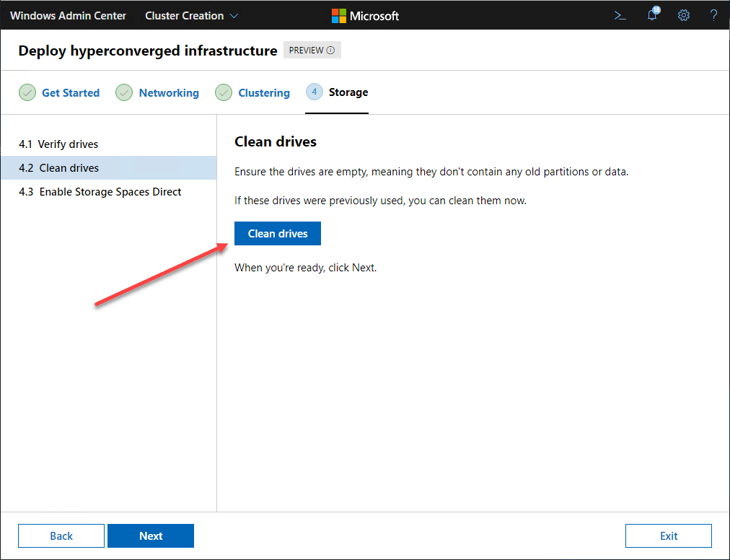Go to the Networking step tab

point(169,92)
